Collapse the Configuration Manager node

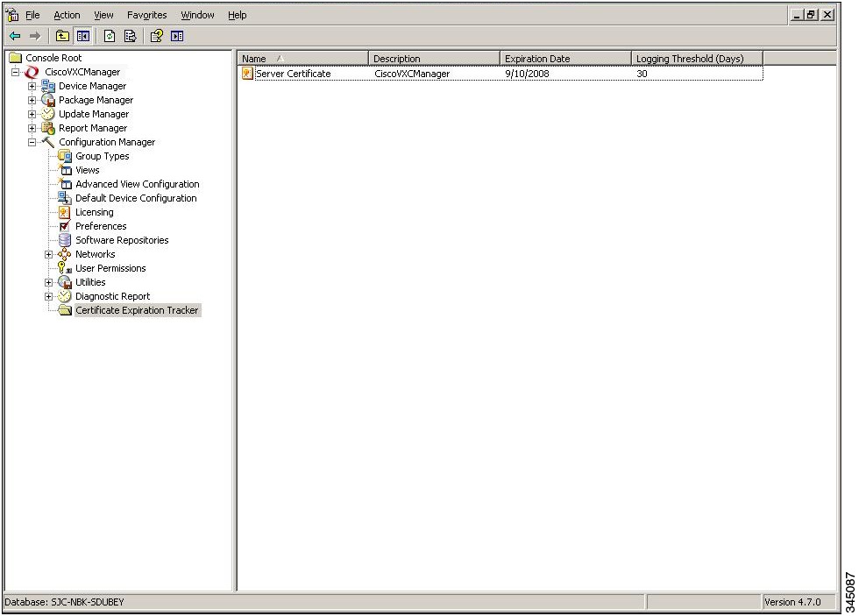click(32, 142)
